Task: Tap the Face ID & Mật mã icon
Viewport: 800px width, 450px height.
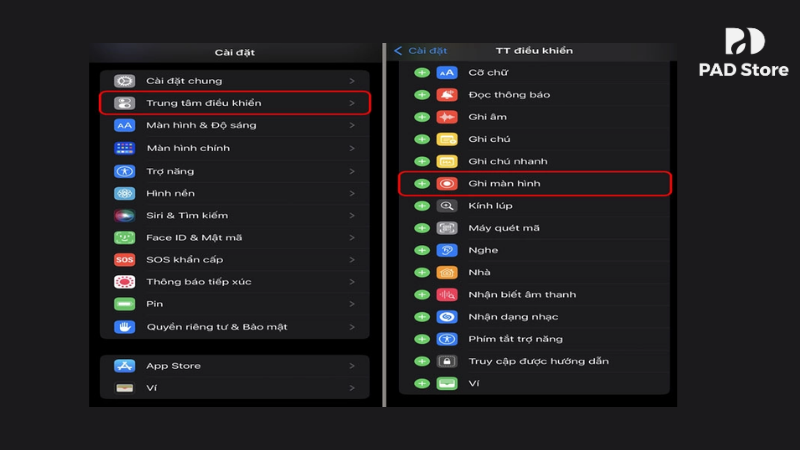Action: pyautogui.click(x=124, y=238)
